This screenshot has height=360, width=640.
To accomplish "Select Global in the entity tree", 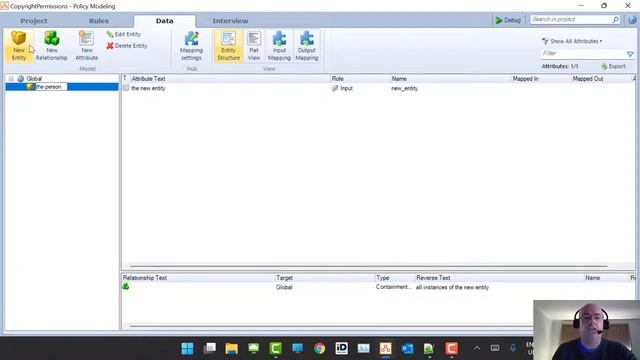I will click(x=34, y=78).
